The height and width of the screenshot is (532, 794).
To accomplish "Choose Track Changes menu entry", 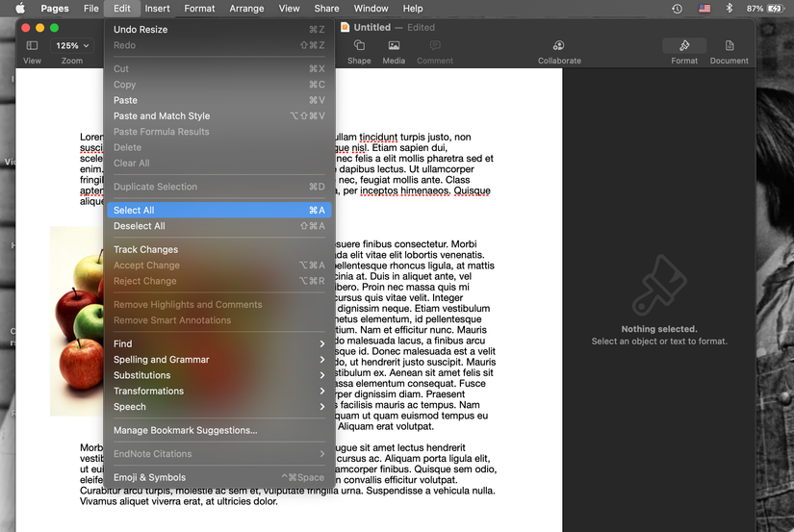I will 219,249.
